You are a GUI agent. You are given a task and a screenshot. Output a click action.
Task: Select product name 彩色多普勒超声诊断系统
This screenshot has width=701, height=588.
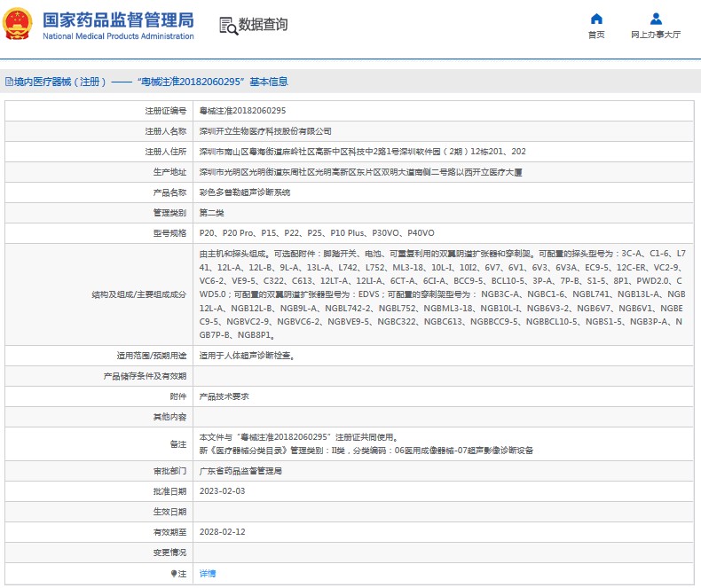tap(245, 192)
